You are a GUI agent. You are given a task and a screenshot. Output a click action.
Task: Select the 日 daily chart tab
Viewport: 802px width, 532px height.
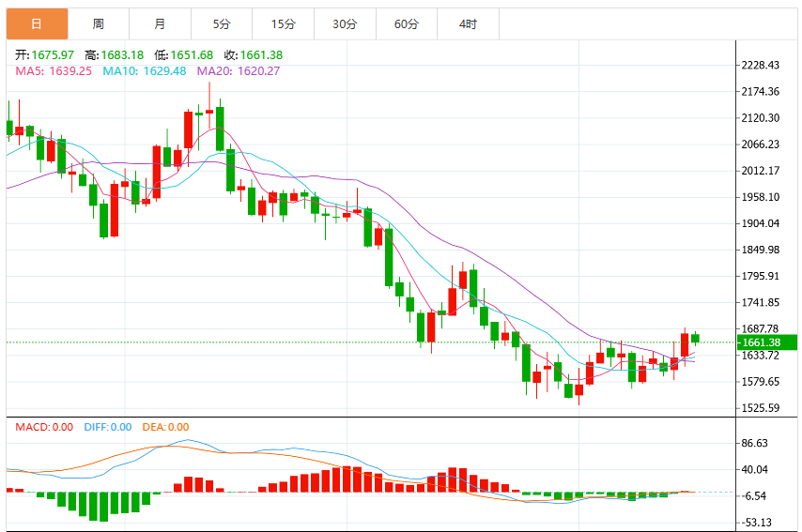coord(37,24)
